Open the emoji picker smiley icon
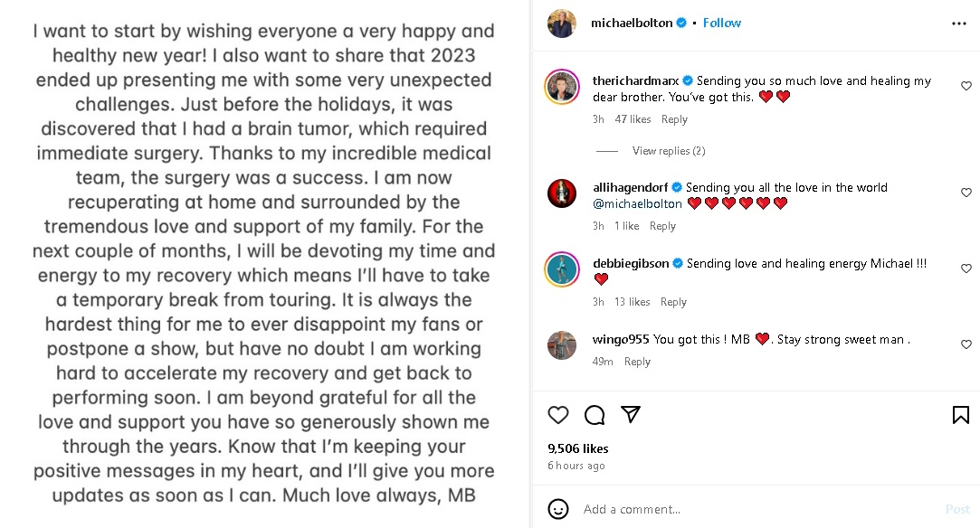980x528 pixels. click(559, 509)
